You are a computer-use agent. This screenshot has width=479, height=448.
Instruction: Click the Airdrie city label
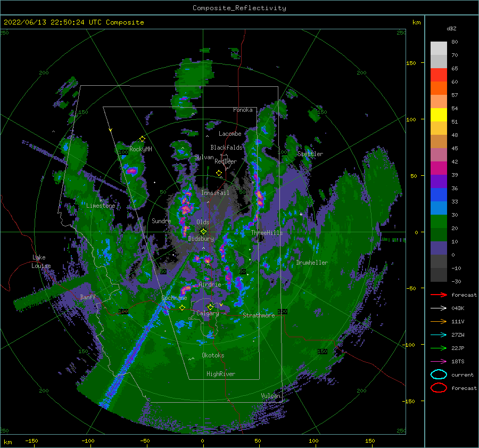click(x=210, y=284)
